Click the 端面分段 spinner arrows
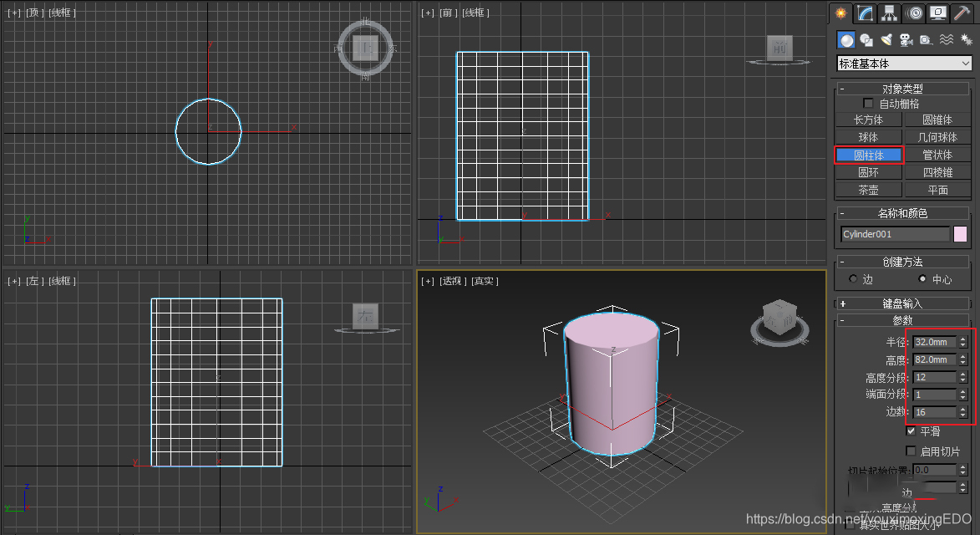The width and height of the screenshot is (980, 535). click(x=963, y=395)
